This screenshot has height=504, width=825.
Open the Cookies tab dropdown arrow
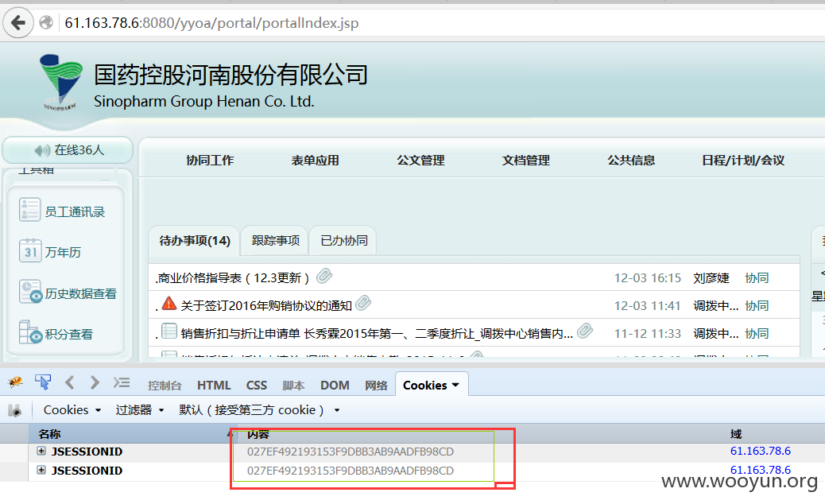(455, 385)
